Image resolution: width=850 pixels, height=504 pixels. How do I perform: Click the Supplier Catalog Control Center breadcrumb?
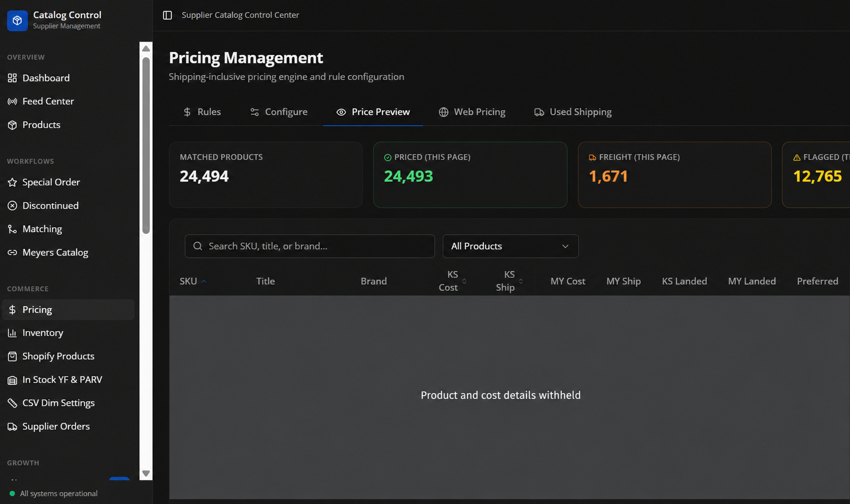241,15
